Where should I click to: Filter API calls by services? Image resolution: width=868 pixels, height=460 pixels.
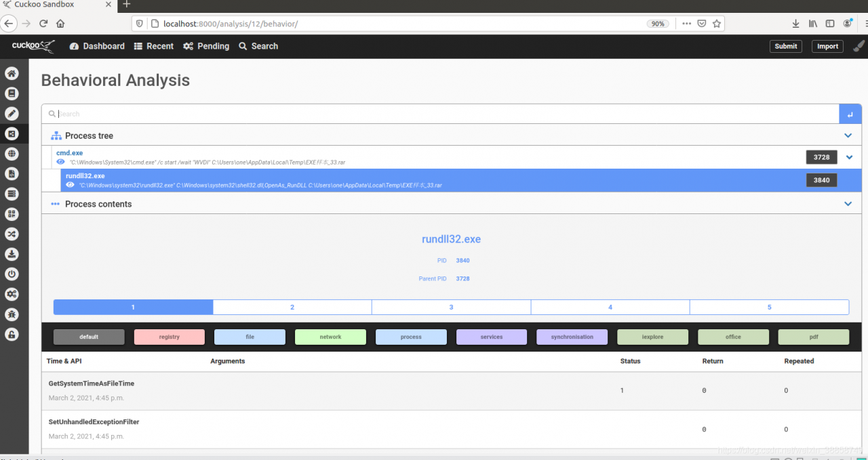pos(492,337)
